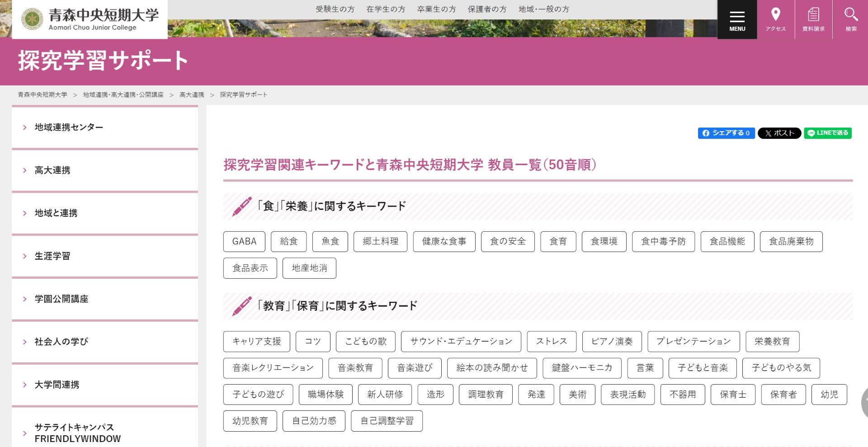The width and height of the screenshot is (868, 447).
Task: Select the 食品廃棄物 keyword tag
Action: (x=791, y=242)
